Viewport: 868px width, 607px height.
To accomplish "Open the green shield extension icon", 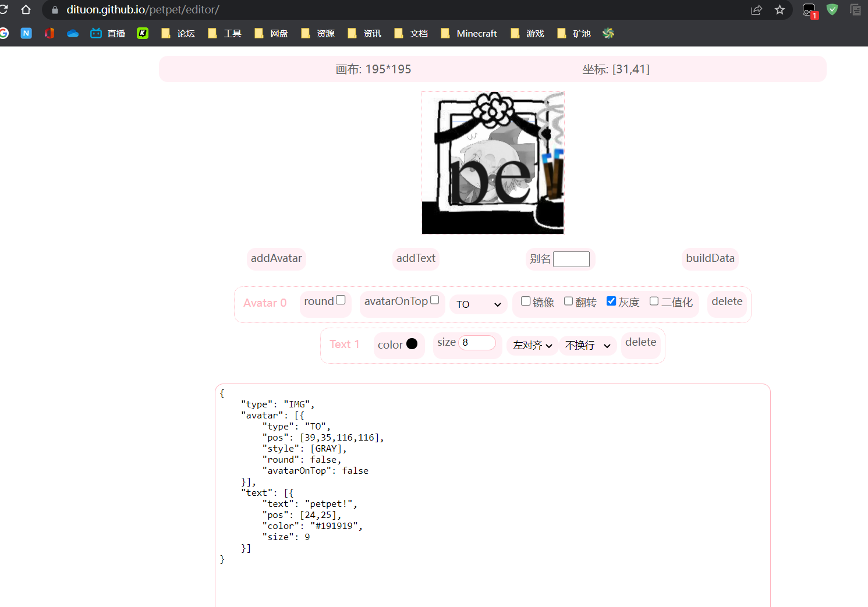I will [x=832, y=9].
